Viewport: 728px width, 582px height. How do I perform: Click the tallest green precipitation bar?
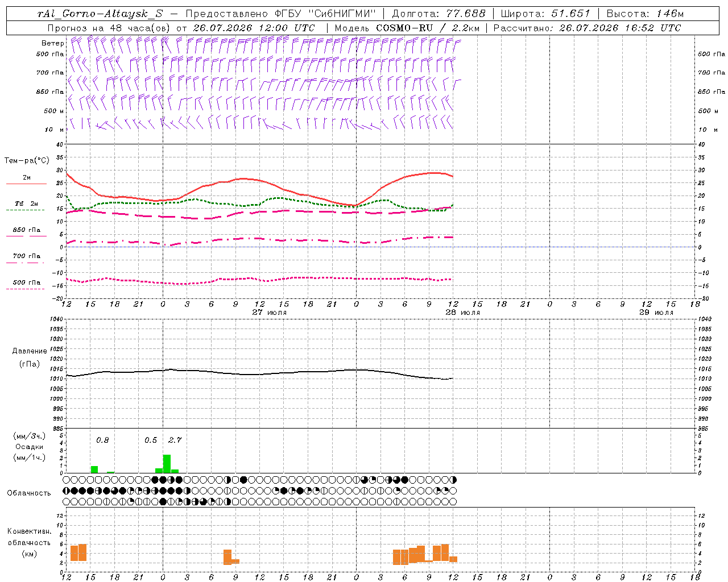(x=167, y=464)
